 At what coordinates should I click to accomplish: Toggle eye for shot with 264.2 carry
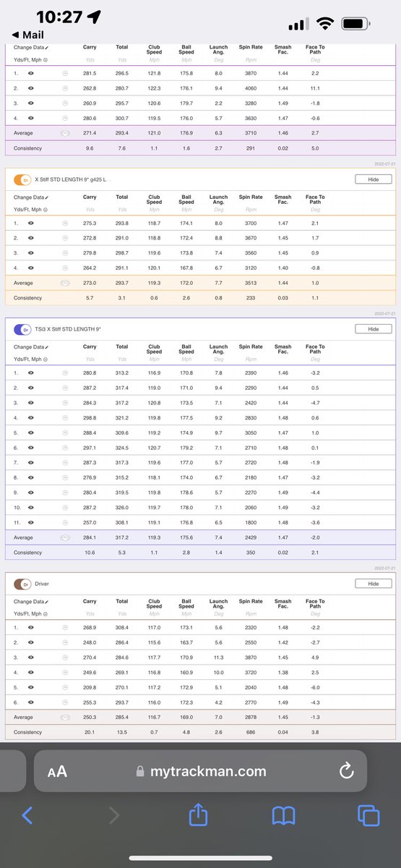coord(31,268)
